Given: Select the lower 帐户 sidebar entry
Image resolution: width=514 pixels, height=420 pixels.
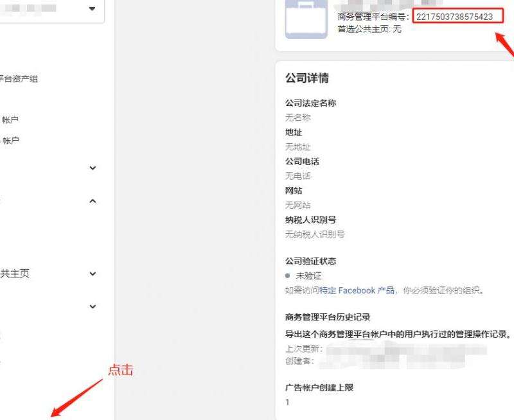Looking at the screenshot, I should pyautogui.click(x=10, y=141).
